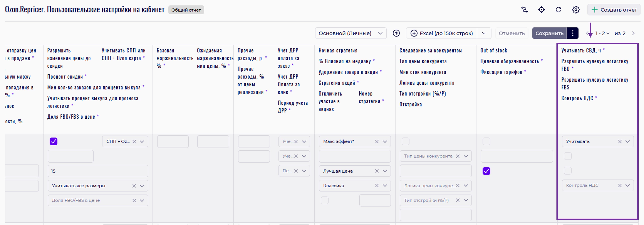Uncheck the Фиксация тарифов checkbox

point(486,171)
